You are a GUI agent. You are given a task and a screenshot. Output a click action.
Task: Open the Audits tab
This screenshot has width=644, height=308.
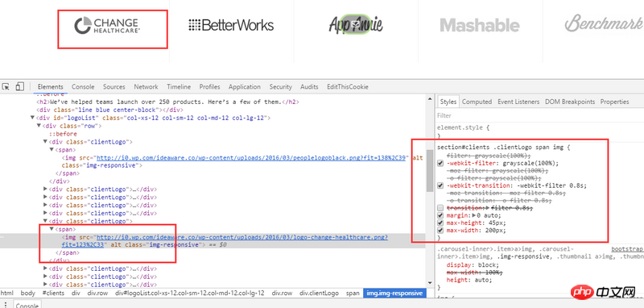[309, 87]
